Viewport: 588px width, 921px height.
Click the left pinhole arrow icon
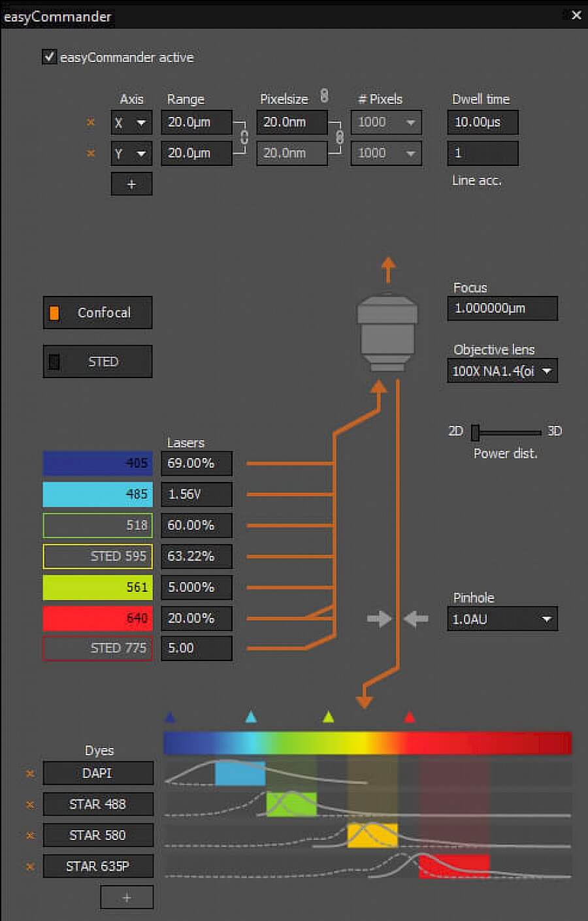coord(378,619)
